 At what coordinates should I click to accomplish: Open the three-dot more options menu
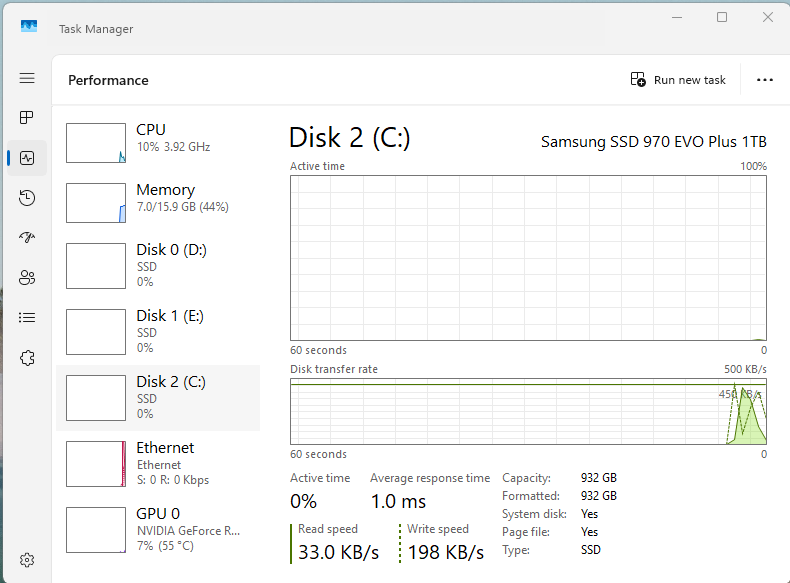point(765,80)
